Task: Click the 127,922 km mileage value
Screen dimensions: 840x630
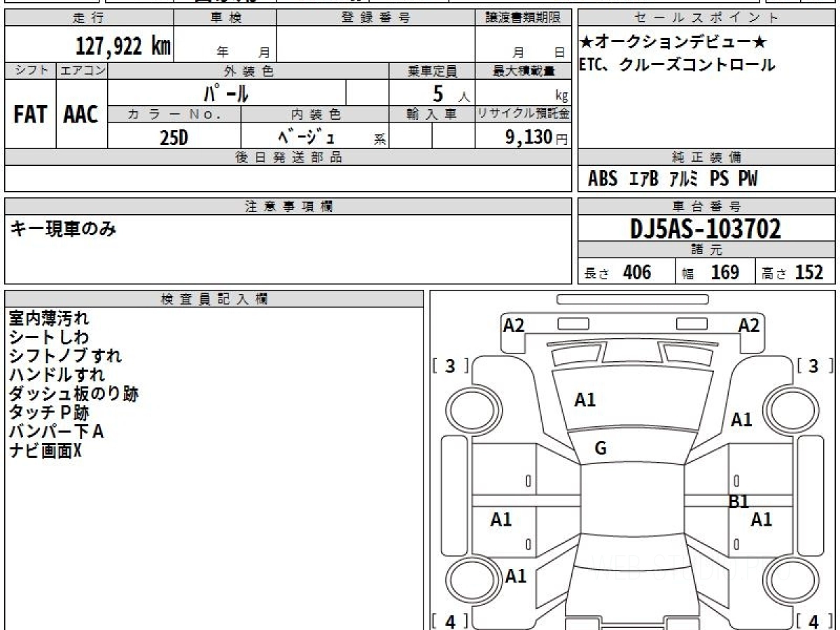Action: (123, 46)
